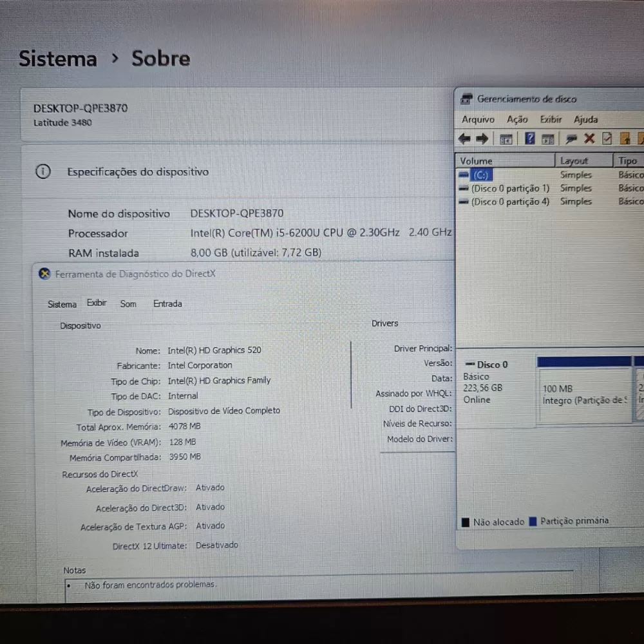Click the blue Help question mark icon
Image resolution: width=644 pixels, height=644 pixels.
(529, 138)
